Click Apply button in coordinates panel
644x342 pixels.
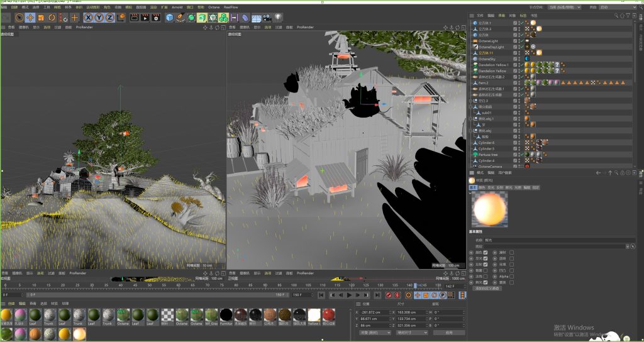(x=449, y=333)
